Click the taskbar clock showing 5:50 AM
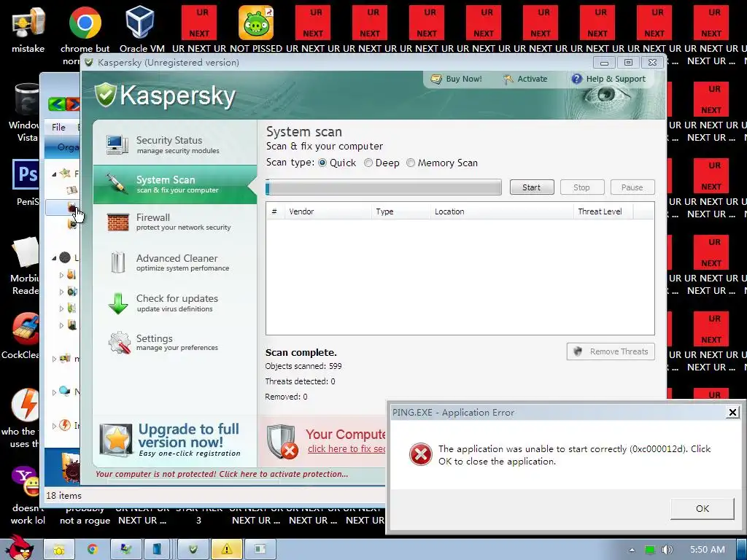This screenshot has height=560, width=747. [x=708, y=550]
